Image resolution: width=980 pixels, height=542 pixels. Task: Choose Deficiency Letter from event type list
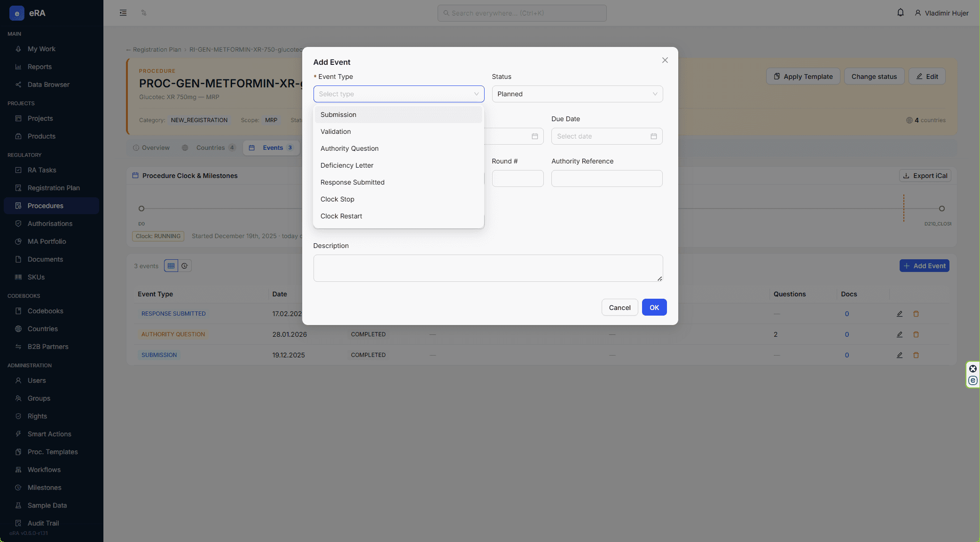pyautogui.click(x=399, y=165)
